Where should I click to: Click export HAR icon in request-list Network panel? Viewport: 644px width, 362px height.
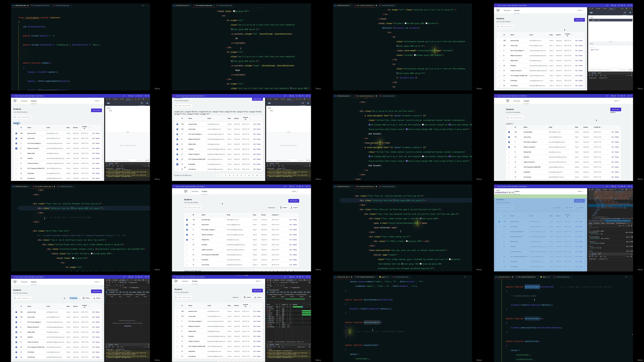coord(284,285)
